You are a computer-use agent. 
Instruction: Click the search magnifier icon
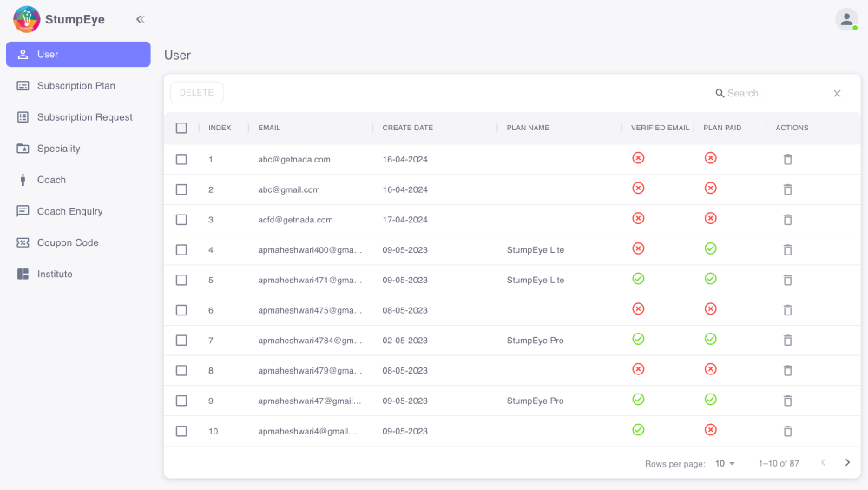click(x=720, y=93)
